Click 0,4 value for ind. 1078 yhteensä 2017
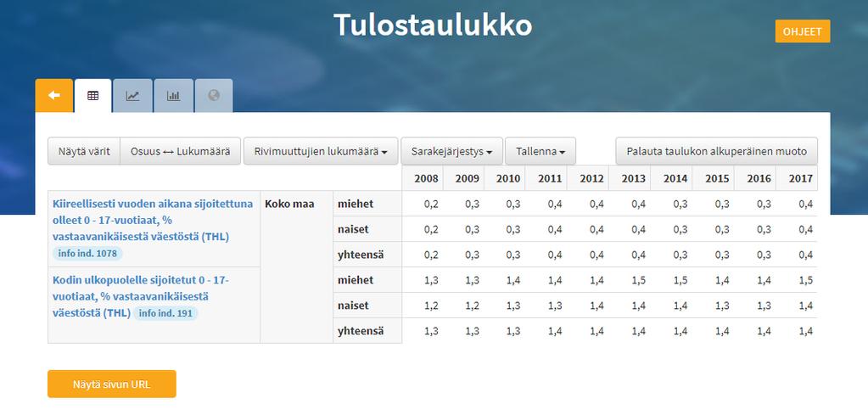 pyautogui.click(x=806, y=255)
